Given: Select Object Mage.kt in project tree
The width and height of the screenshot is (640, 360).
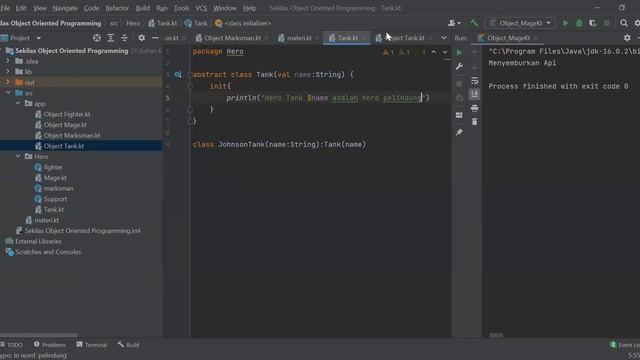Looking at the screenshot, I should click(x=65, y=125).
